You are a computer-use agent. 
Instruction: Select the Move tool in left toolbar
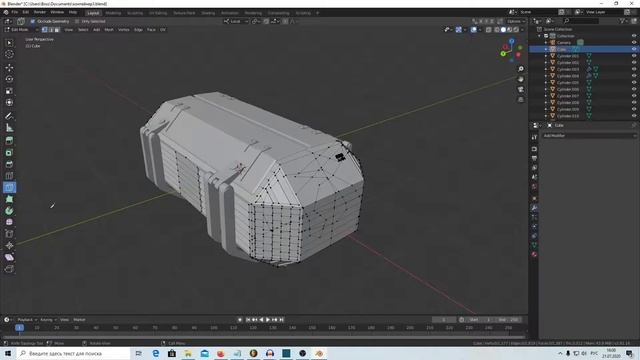[x=9, y=67]
